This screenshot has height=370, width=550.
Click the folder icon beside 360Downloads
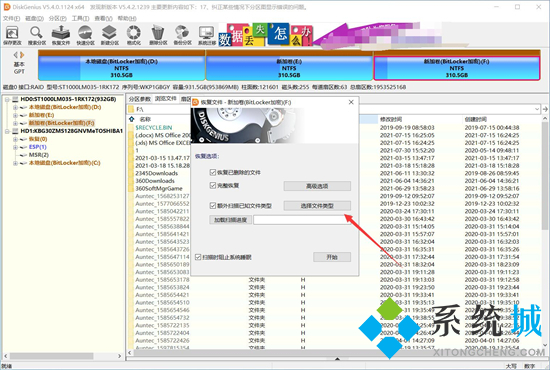pos(131,181)
